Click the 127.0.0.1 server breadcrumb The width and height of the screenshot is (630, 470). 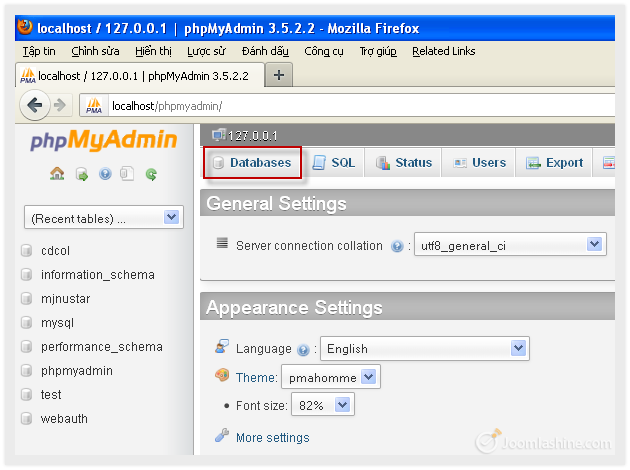click(x=252, y=136)
